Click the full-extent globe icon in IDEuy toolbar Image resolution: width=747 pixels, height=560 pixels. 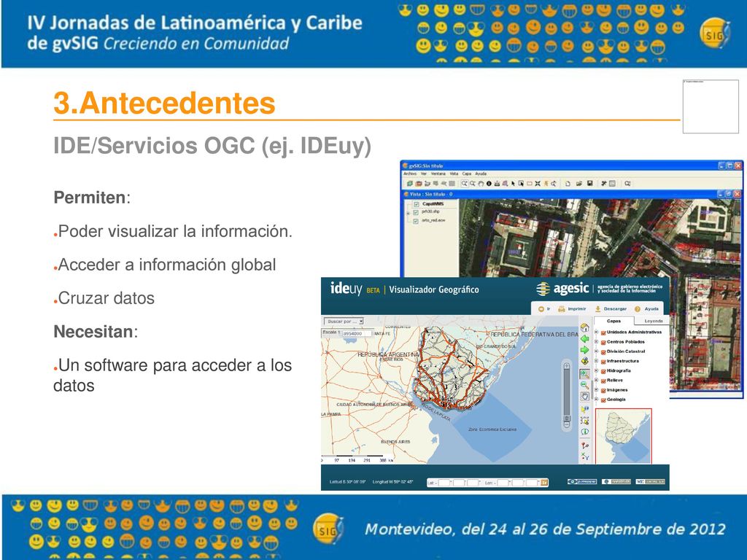point(584,361)
